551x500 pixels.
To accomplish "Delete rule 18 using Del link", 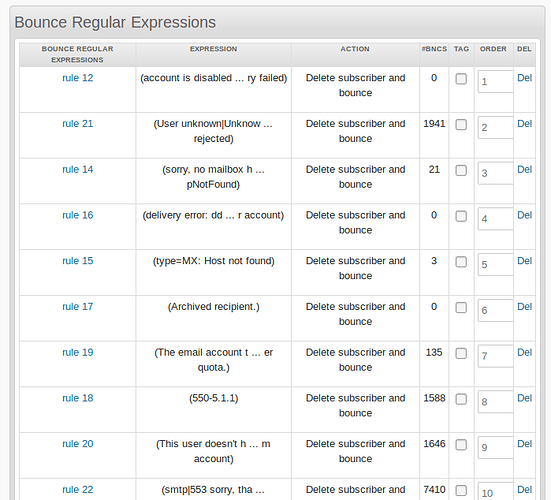I will 525,398.
